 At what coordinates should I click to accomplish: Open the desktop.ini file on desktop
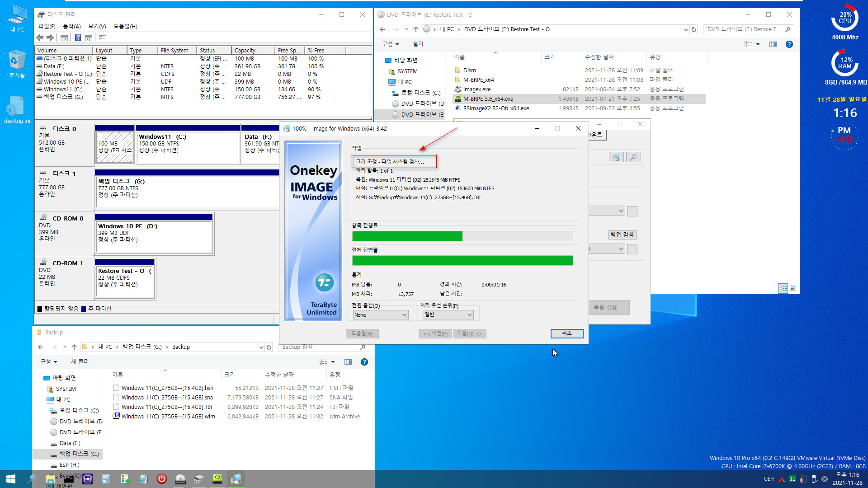(x=17, y=109)
